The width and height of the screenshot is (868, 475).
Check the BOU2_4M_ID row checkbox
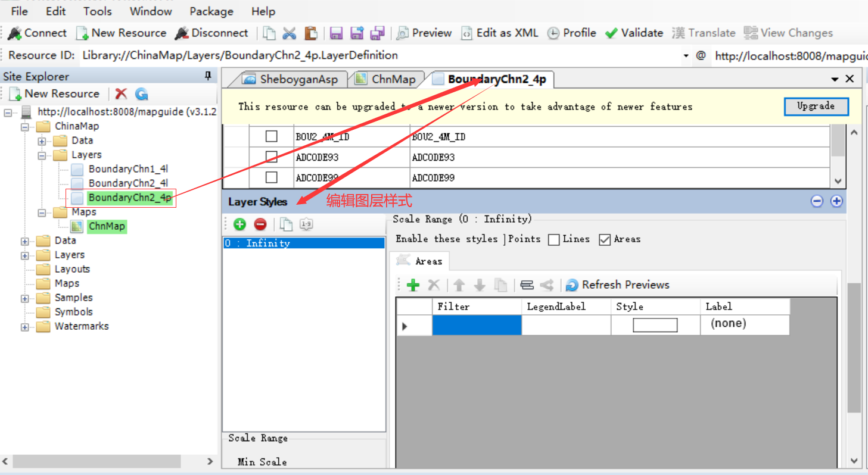pyautogui.click(x=271, y=136)
